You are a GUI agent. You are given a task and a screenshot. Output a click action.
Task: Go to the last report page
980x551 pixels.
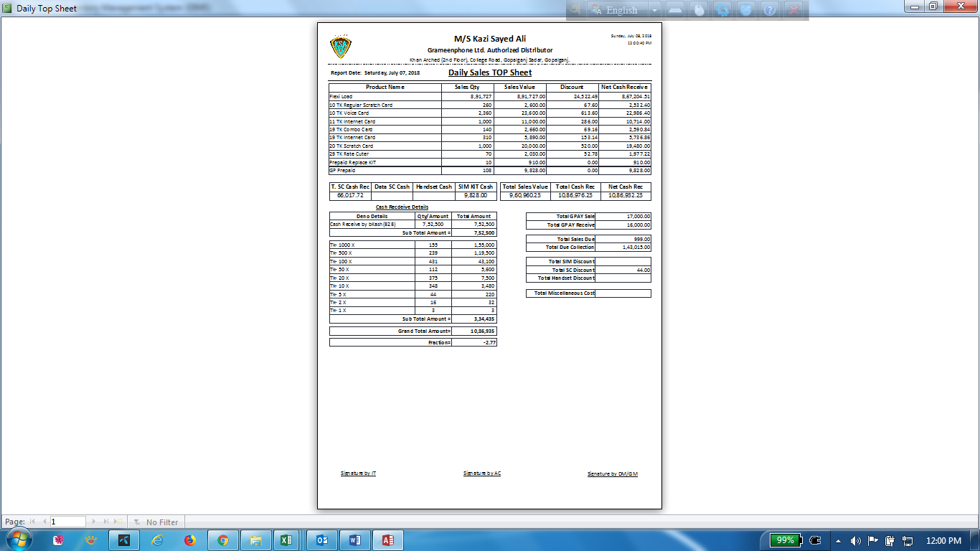pyautogui.click(x=106, y=522)
